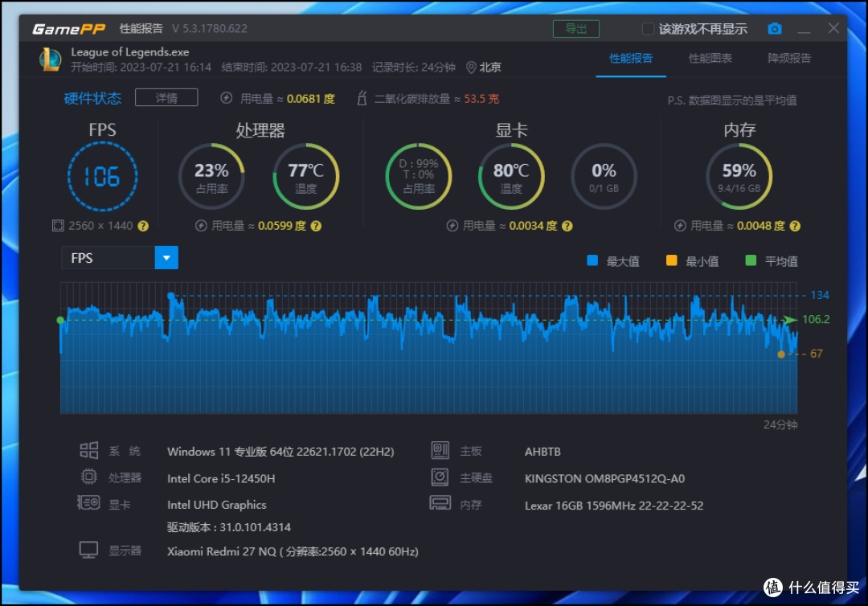The width and height of the screenshot is (868, 606).
Task: Click the 24分钟 chart duration label
Action: 780,424
